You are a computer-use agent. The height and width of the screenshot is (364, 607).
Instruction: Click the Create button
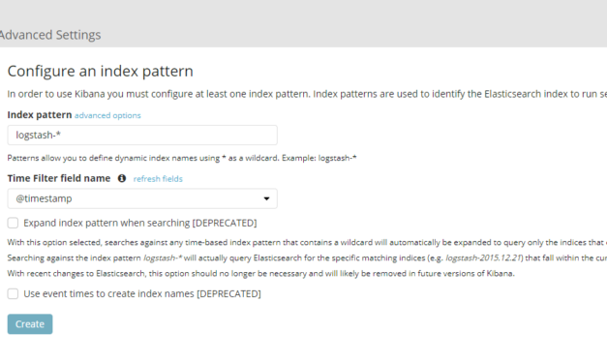pyautogui.click(x=30, y=324)
